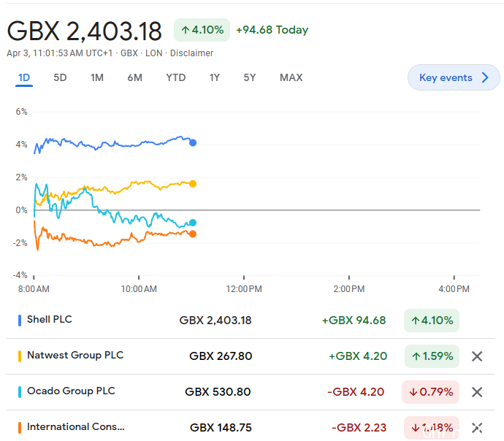Open the Disclaimer link
Image resolution: width=504 pixels, height=441 pixels.
[191, 53]
